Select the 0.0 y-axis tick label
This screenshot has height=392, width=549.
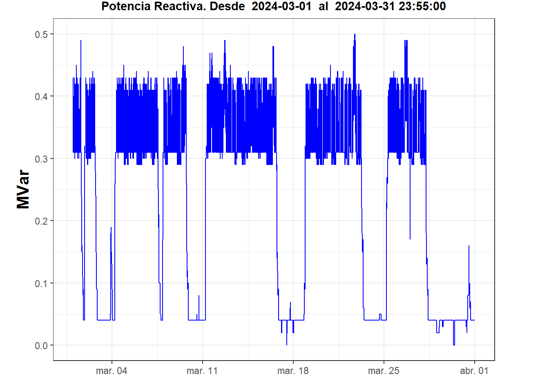click(x=41, y=346)
